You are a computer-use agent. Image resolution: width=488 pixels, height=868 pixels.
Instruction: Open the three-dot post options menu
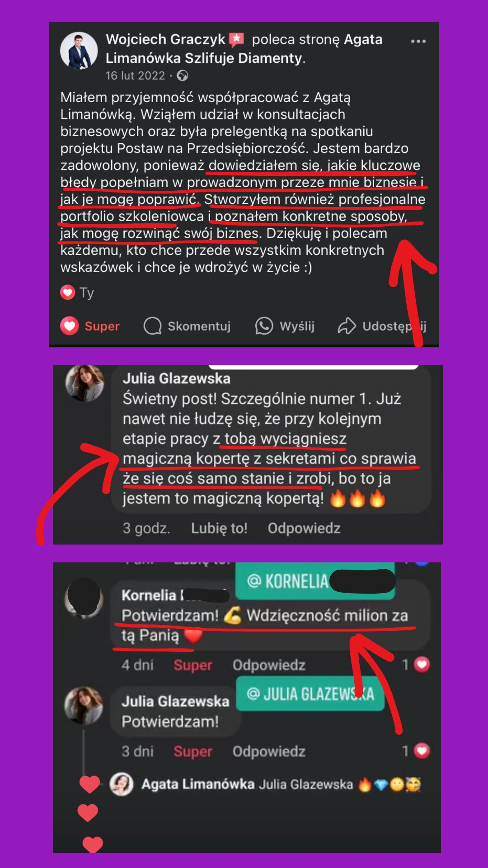pyautogui.click(x=418, y=41)
